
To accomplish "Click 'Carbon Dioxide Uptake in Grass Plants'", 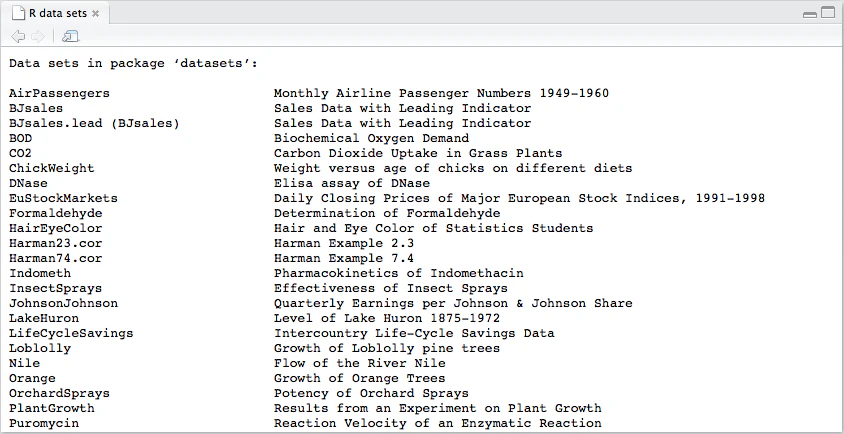I will (x=418, y=153).
